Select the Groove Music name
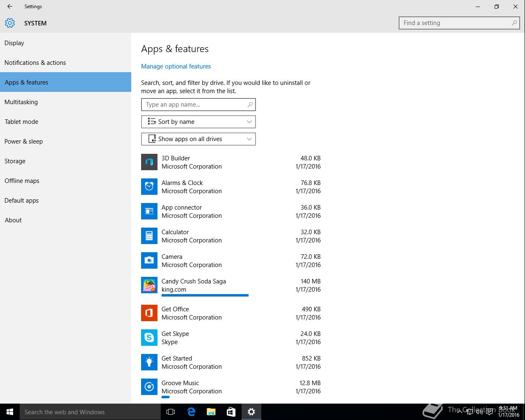 tap(180, 383)
